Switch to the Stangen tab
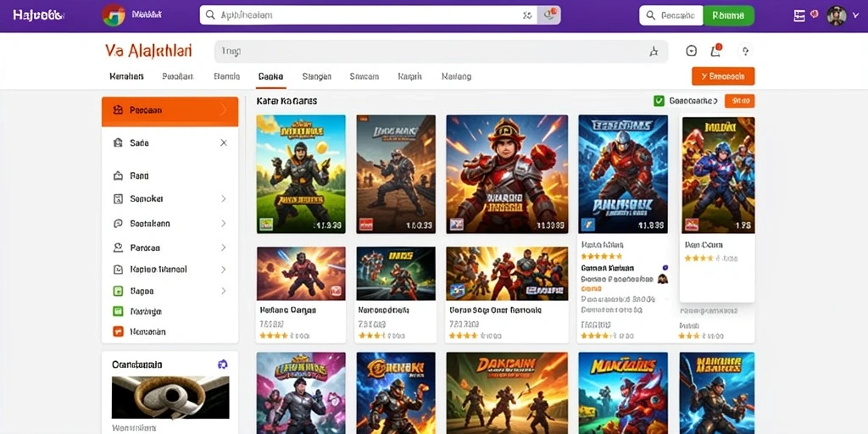Screen dimensions: 868x434 [317, 76]
